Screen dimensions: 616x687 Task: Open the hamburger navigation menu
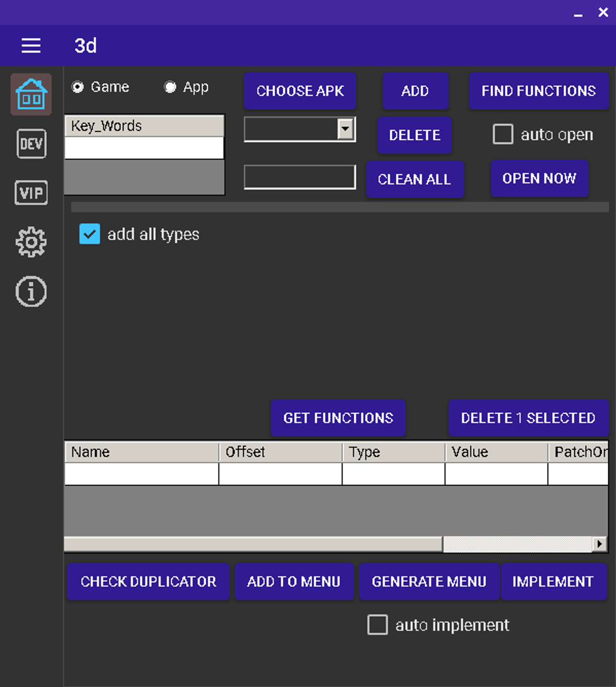(x=31, y=46)
